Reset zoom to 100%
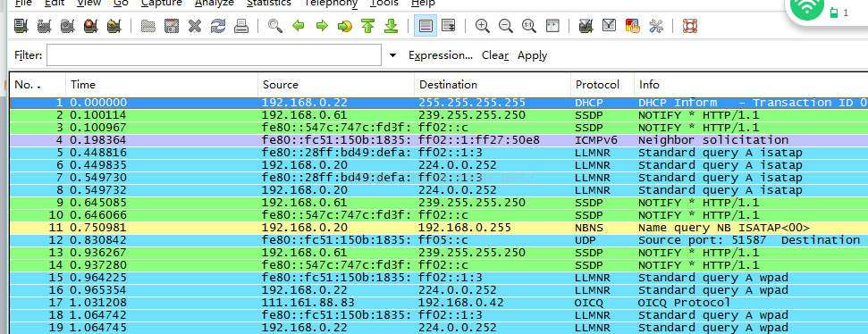Image resolution: width=868 pixels, height=334 pixels. [528, 26]
